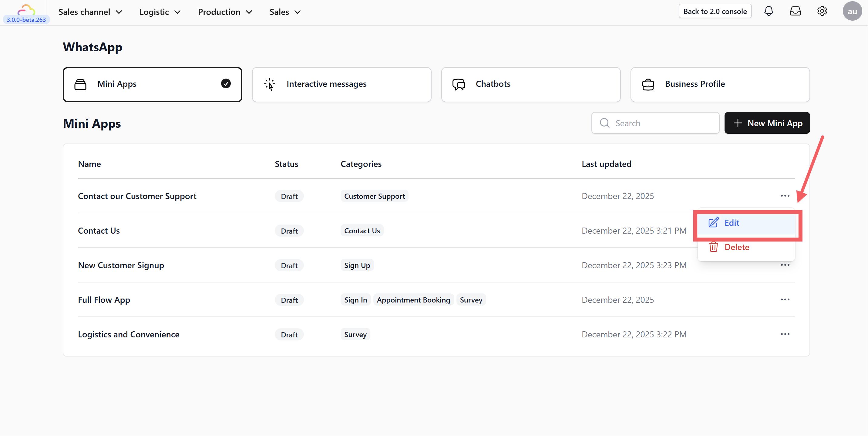This screenshot has width=868, height=436.
Task: Click the 3.0.0-beta.263 version badge
Action: coord(26,19)
